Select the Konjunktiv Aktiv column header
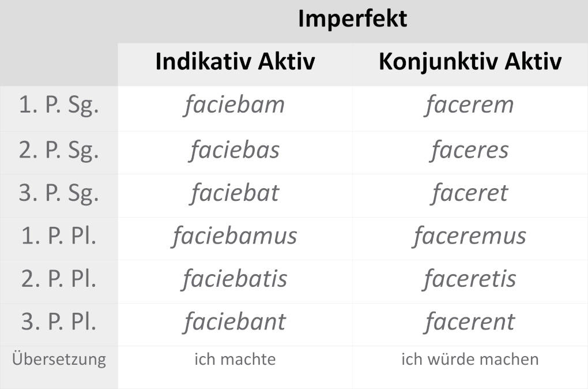 click(x=470, y=62)
